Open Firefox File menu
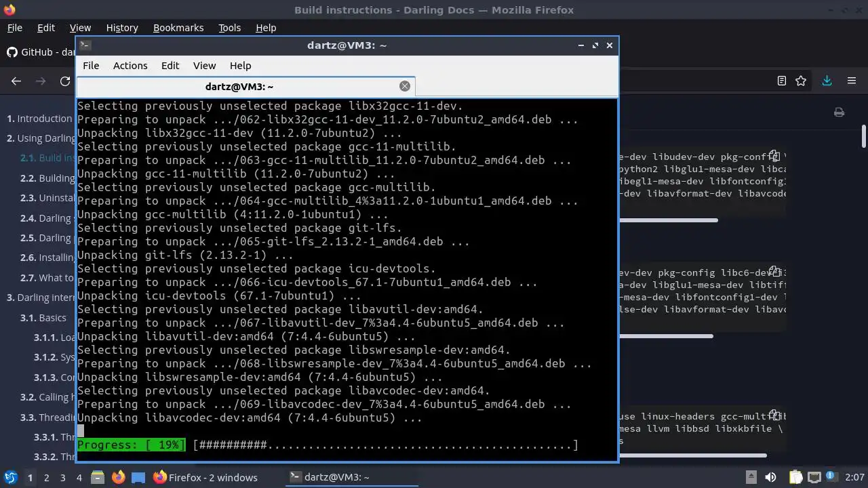This screenshot has width=868, height=488. (14, 28)
